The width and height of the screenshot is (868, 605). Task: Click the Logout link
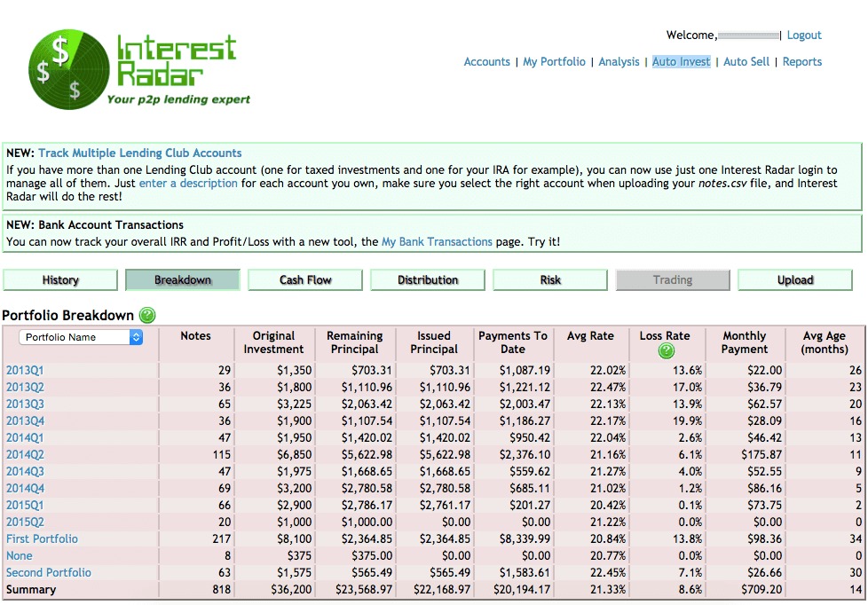coord(804,35)
